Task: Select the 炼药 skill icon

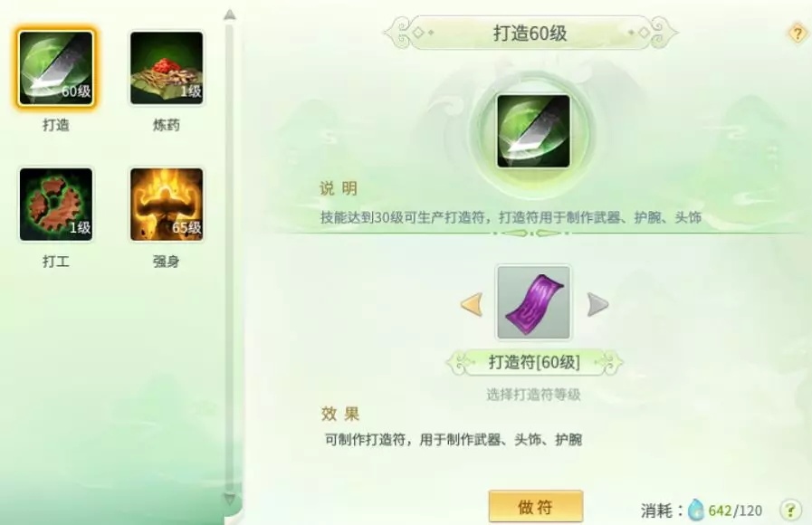Action: click(x=167, y=68)
